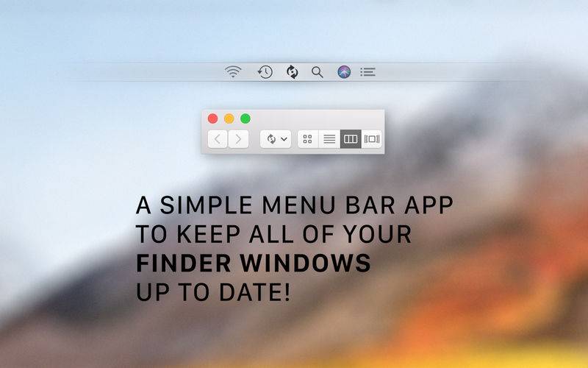This screenshot has height=368, width=588.
Task: Minimize Finder window with yellow button
Action: point(229,118)
